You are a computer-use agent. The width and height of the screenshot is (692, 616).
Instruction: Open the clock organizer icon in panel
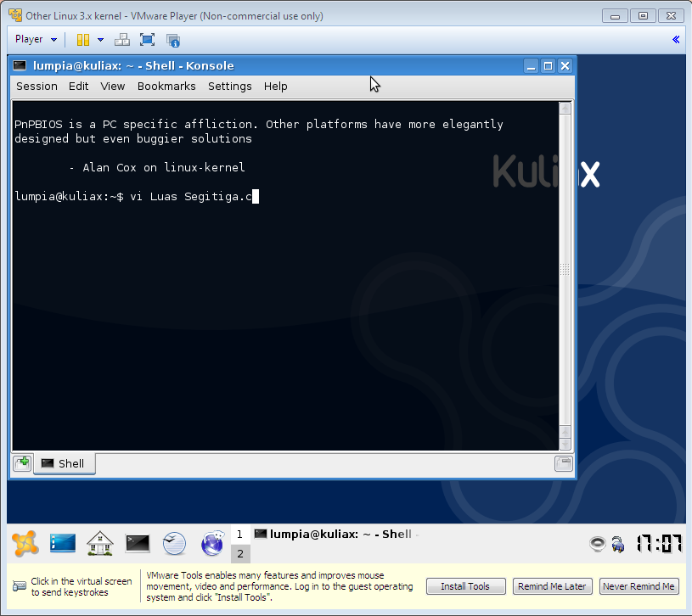pos(174,544)
